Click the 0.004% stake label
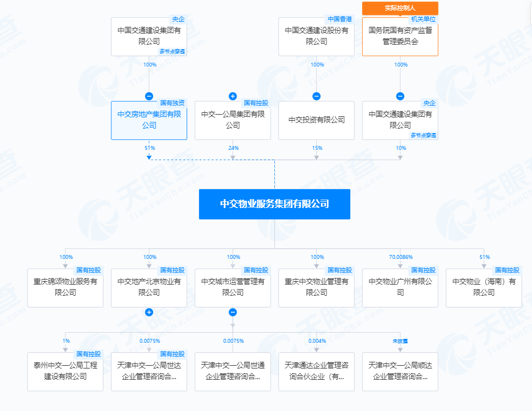The width and height of the screenshot is (532, 411). (317, 341)
